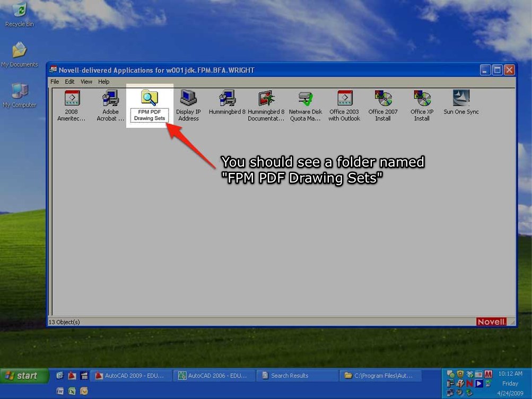Launch Office 2003 with Outlook icon
The height and width of the screenshot is (399, 532).
[x=344, y=99]
